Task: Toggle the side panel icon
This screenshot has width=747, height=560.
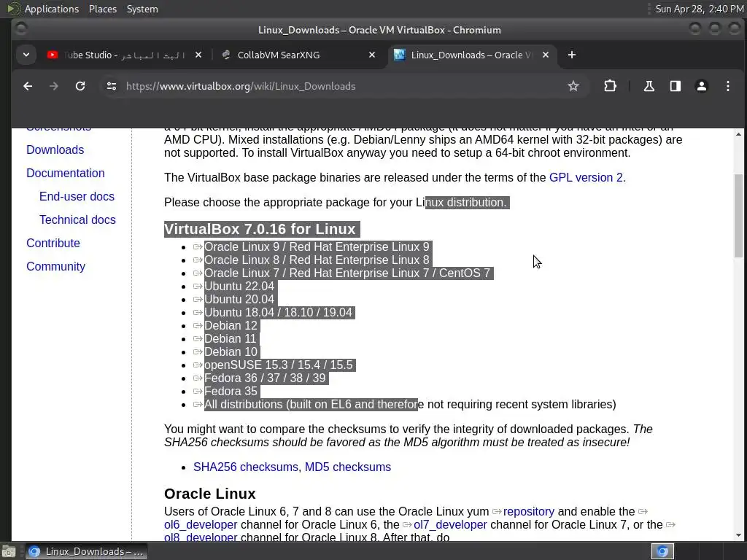Action: tap(675, 86)
